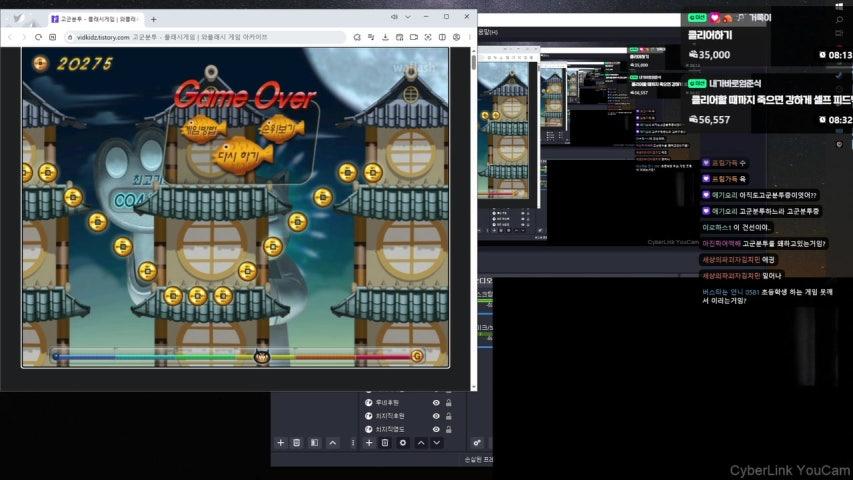Click the download icon in browser toolbar
The height and width of the screenshot is (480, 853).
(385, 37)
